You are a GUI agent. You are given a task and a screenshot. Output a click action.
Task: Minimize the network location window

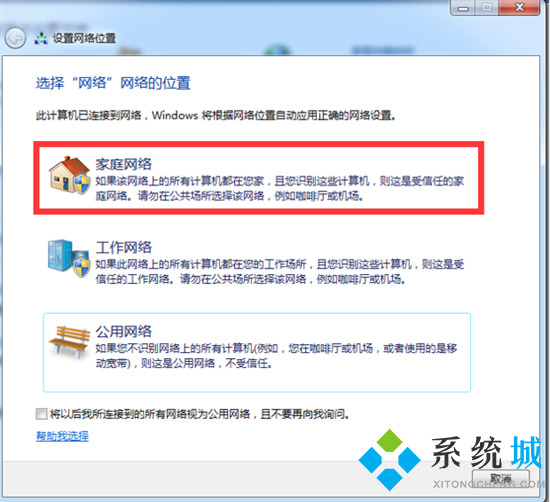click(463, 8)
